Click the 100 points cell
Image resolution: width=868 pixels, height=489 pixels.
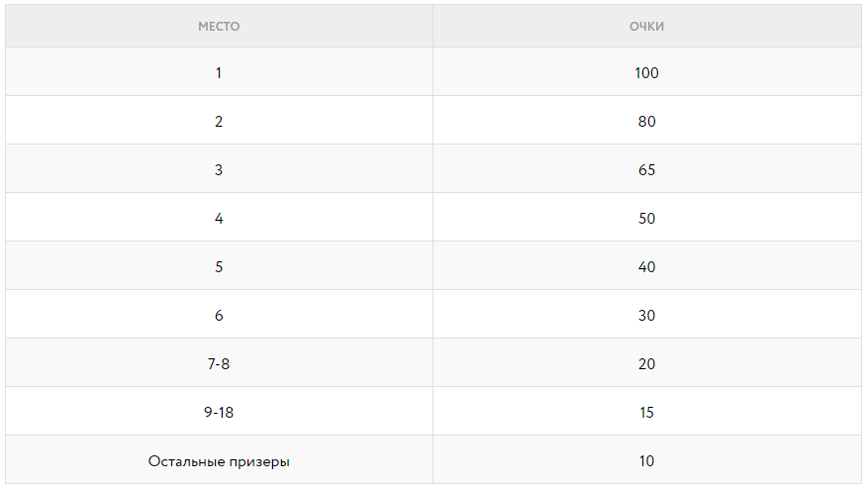tap(646, 73)
